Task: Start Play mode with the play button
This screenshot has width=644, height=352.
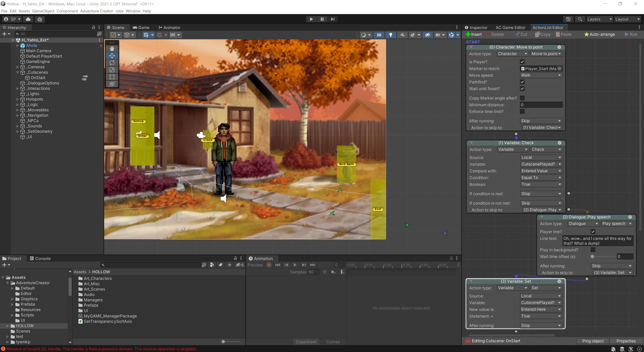Action: click(x=311, y=19)
